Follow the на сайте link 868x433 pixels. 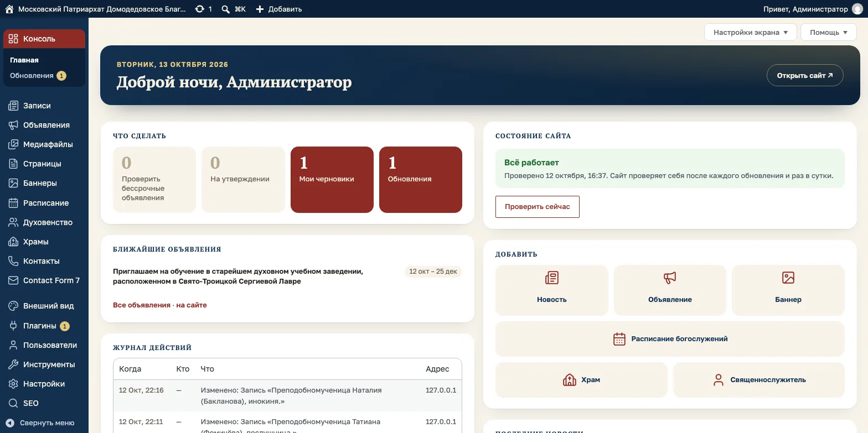point(192,305)
